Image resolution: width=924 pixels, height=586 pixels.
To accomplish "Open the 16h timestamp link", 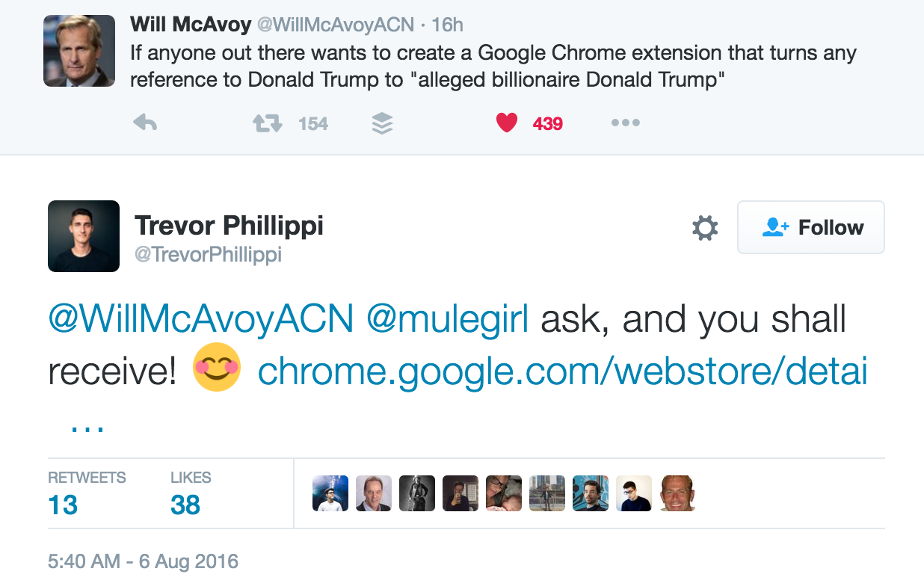I will pos(447,25).
